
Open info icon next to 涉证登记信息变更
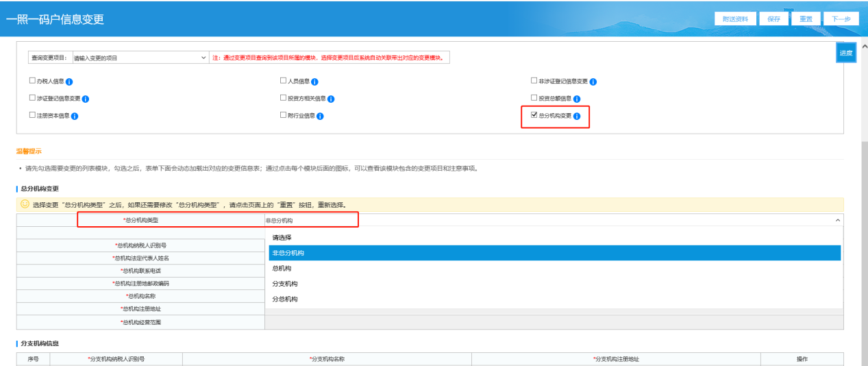(86, 99)
